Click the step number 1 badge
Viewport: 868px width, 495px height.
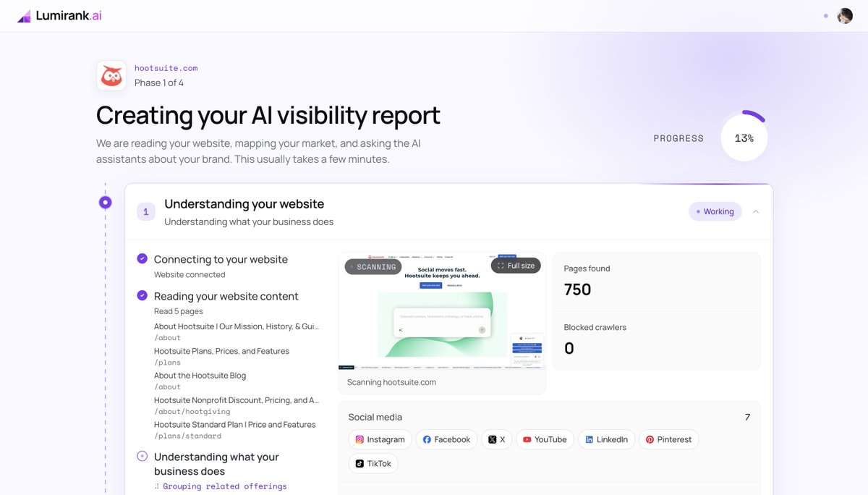click(146, 211)
